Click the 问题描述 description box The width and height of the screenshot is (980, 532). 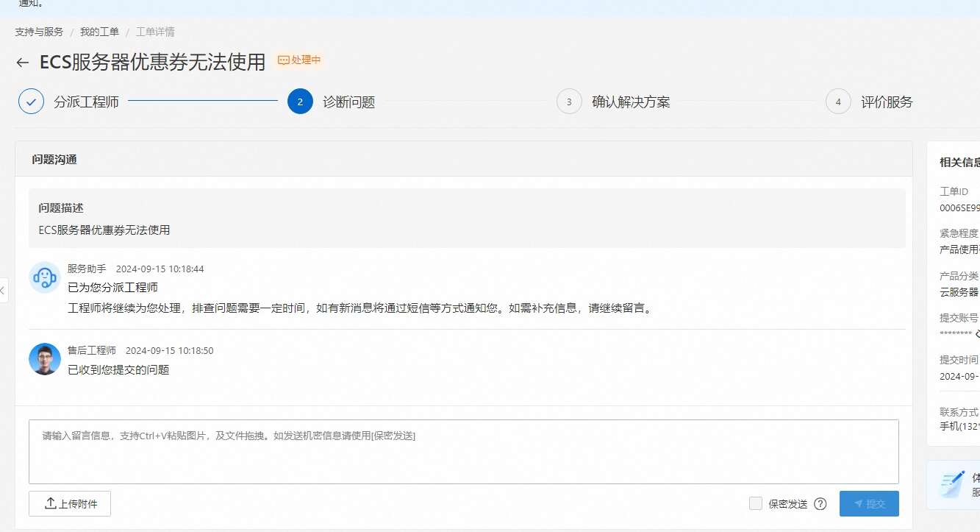467,219
